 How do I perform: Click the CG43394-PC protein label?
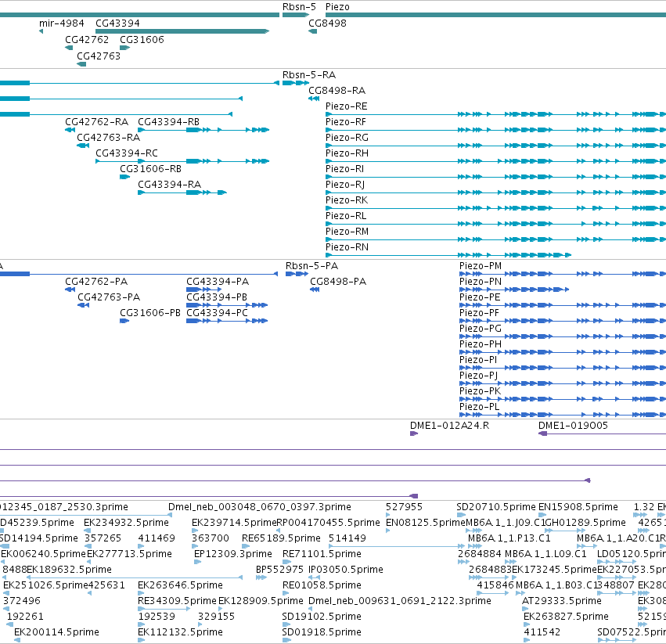(x=217, y=313)
